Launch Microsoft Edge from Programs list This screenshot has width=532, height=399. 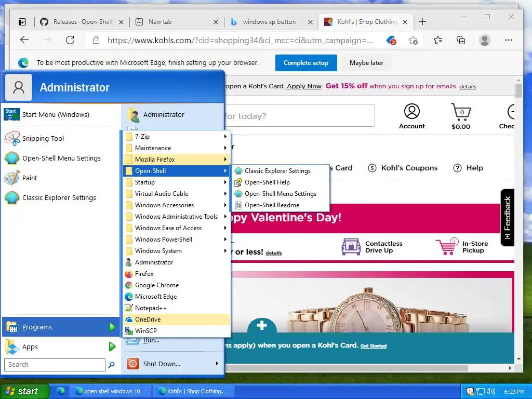click(x=177, y=297)
